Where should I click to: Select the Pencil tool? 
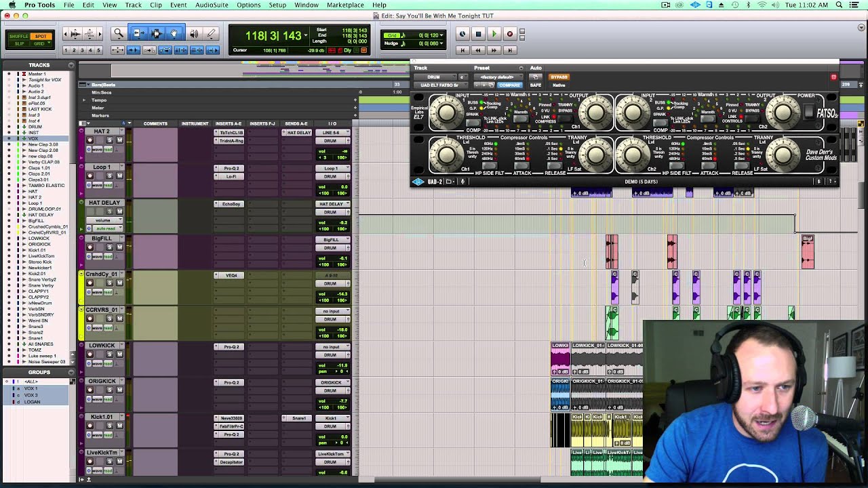211,33
